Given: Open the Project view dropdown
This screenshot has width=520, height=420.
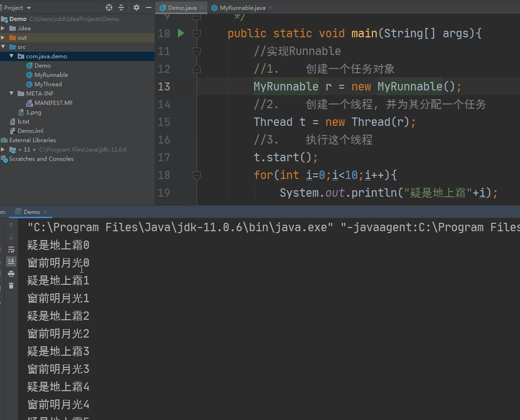Looking at the screenshot, I should click(17, 7).
